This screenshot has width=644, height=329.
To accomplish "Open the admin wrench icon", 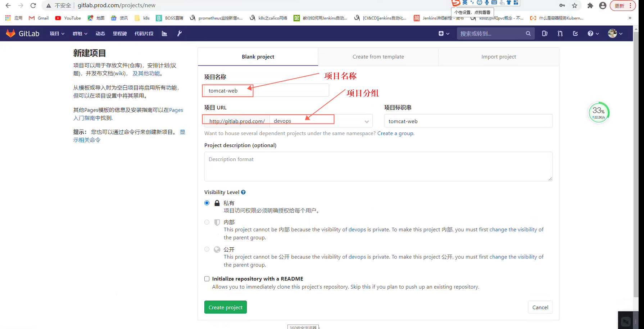I will point(179,33).
